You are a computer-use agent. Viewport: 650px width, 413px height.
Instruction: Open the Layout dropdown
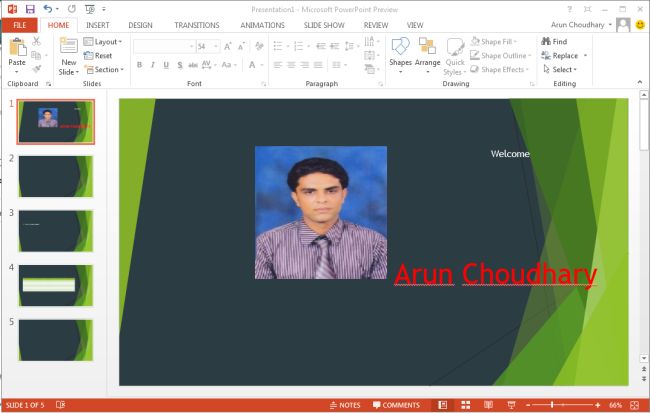[x=103, y=41]
